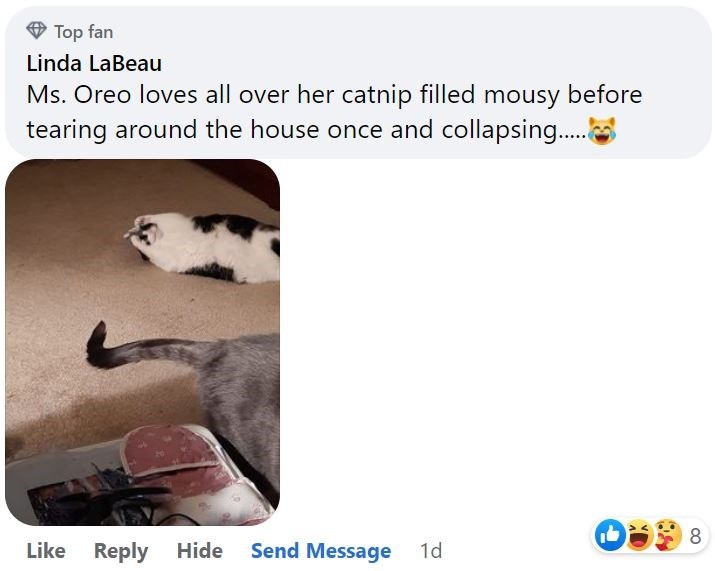Like Linda LaBeau's comment
Screen dimensions: 715x571
(46, 550)
